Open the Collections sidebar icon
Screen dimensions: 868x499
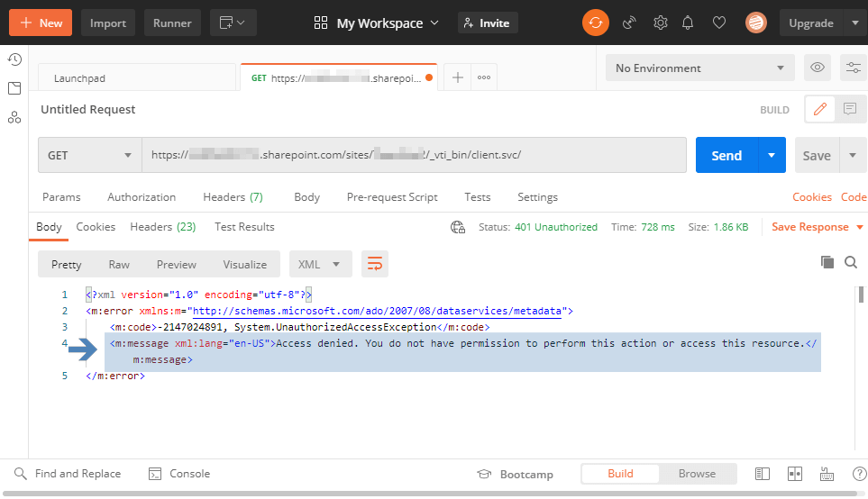(14, 88)
